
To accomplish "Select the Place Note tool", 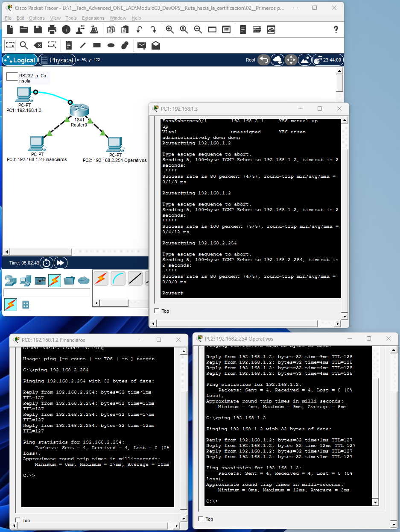I will click(69, 45).
